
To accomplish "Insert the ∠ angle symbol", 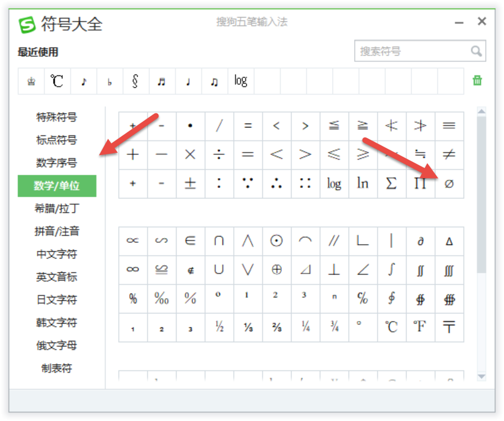I will (362, 269).
